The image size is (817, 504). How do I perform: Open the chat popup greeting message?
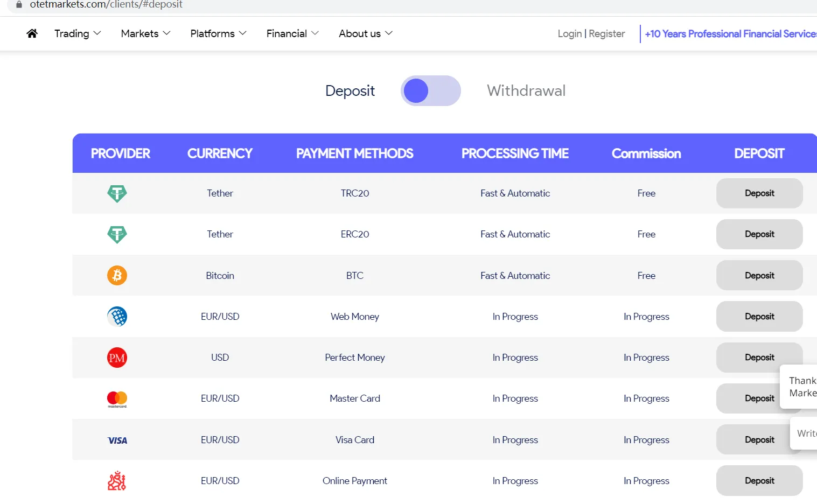click(799, 387)
